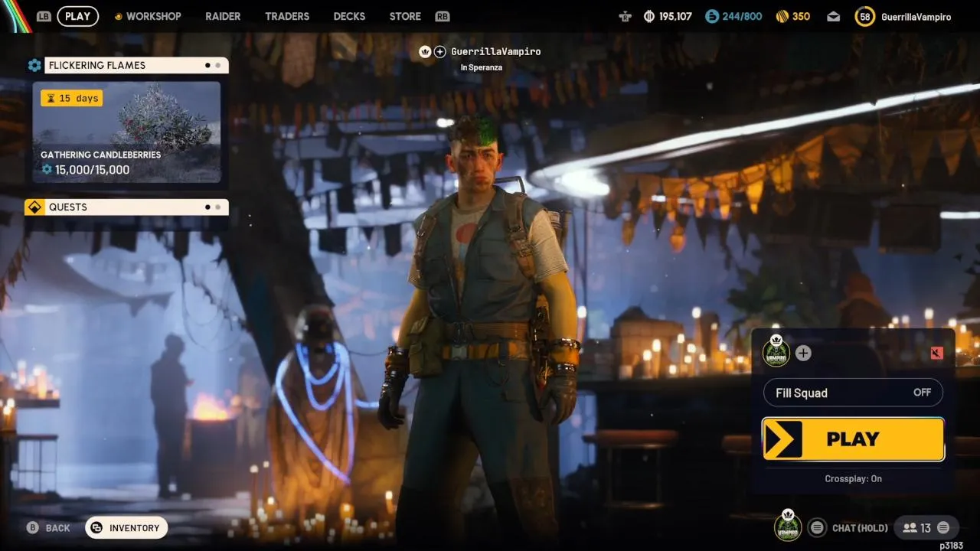Click the GuerrillaVampiro nameplate above the character
Image resolution: width=980 pixels, height=551 pixels.
coord(496,51)
